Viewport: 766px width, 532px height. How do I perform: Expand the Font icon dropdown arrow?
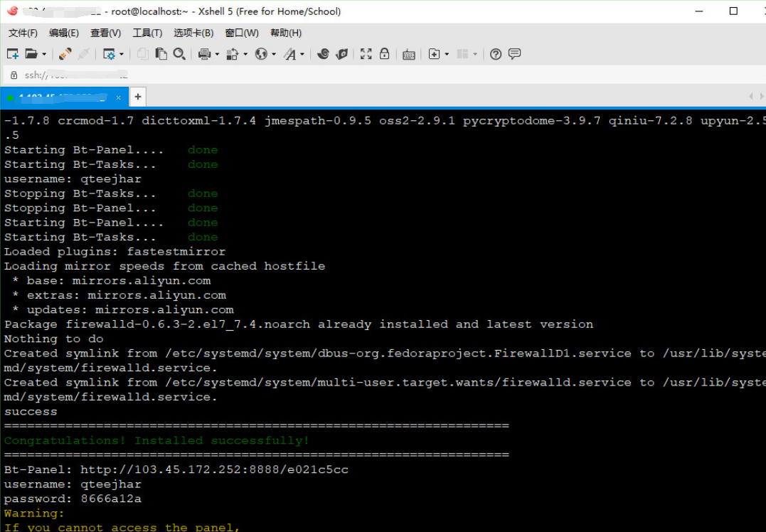coord(302,54)
